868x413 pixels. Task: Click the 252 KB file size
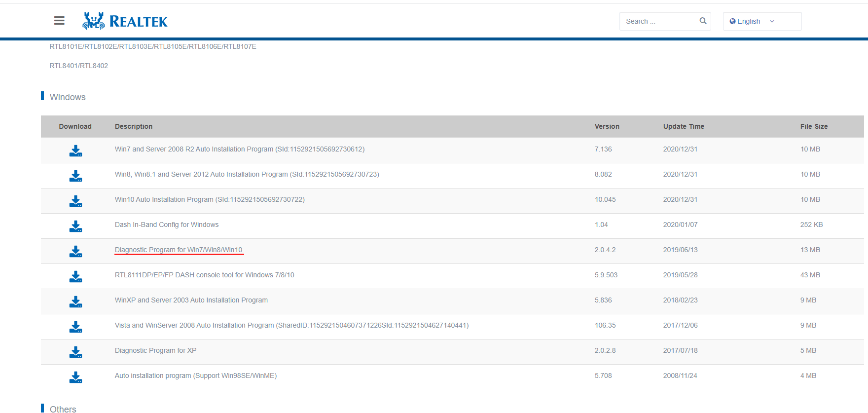pyautogui.click(x=812, y=225)
